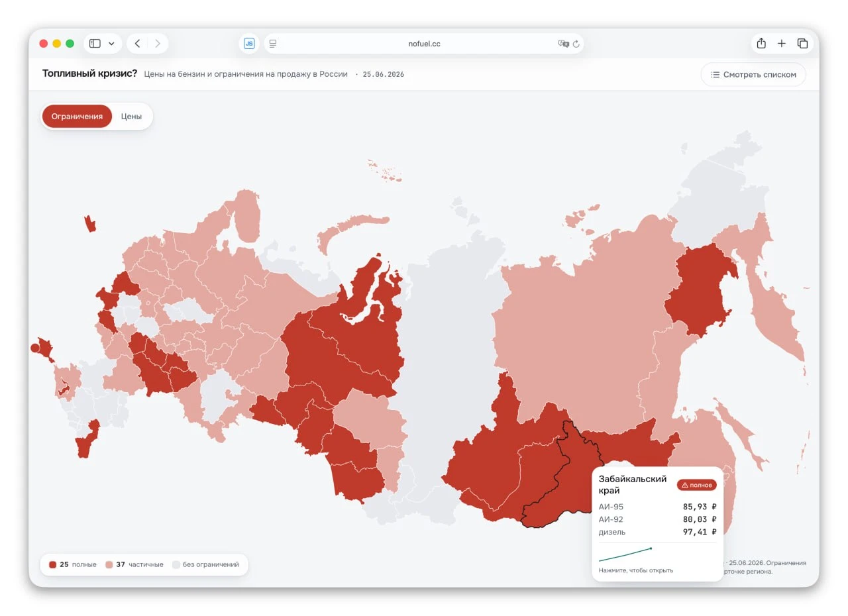Reload the page with refresh icon
The height and width of the screenshot is (616, 848).
click(576, 44)
